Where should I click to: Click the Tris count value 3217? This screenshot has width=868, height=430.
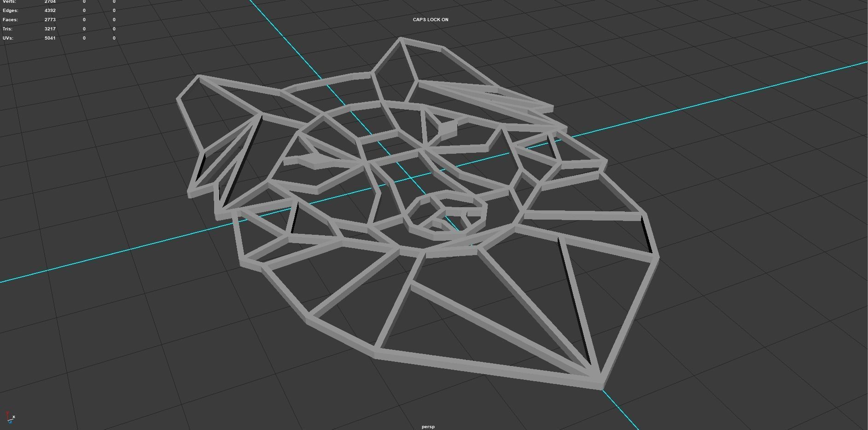50,29
